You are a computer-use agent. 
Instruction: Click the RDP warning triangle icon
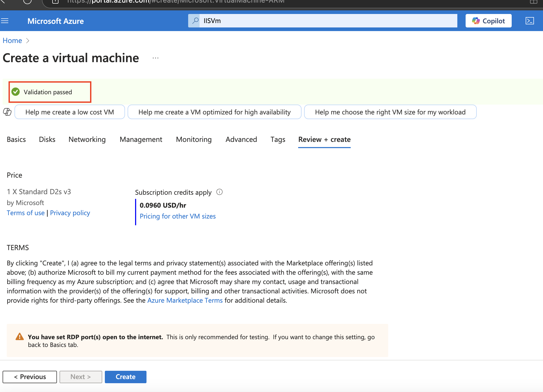pyautogui.click(x=20, y=337)
